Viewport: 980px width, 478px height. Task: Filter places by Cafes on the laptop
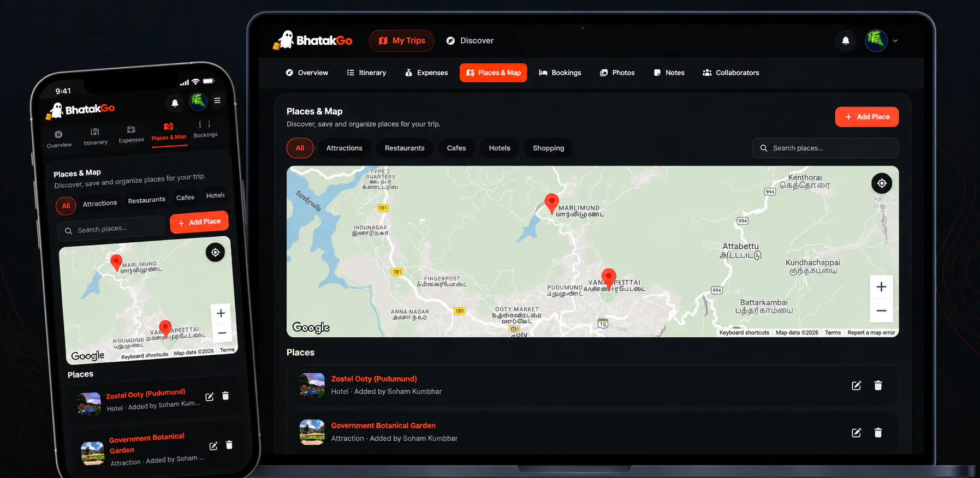pyautogui.click(x=456, y=148)
